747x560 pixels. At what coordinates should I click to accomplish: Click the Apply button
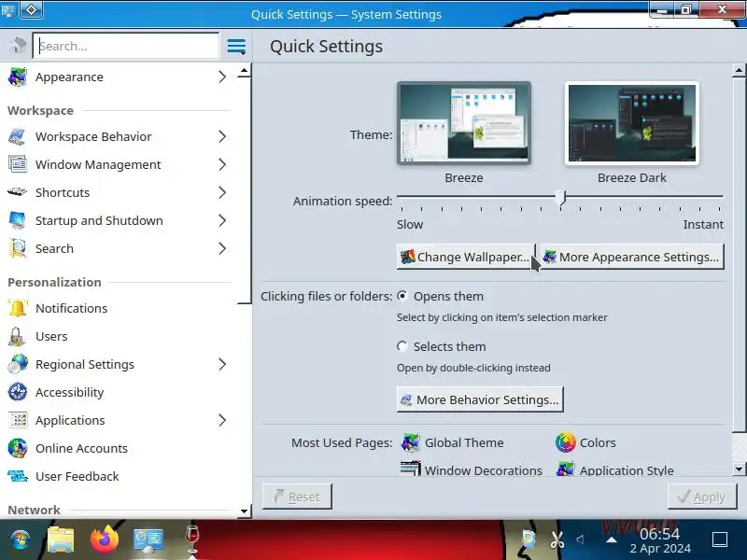[x=702, y=497]
